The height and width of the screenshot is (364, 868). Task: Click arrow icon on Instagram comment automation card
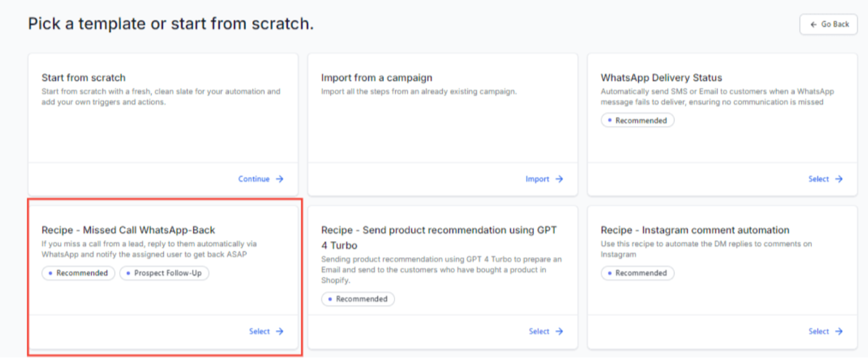tap(839, 331)
